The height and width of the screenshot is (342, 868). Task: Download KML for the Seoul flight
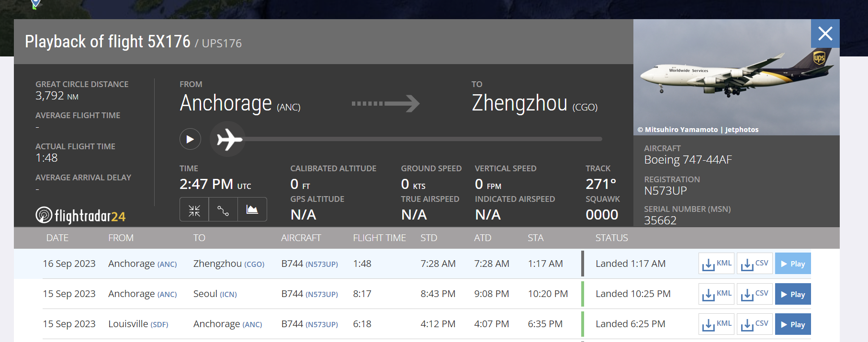click(x=716, y=294)
